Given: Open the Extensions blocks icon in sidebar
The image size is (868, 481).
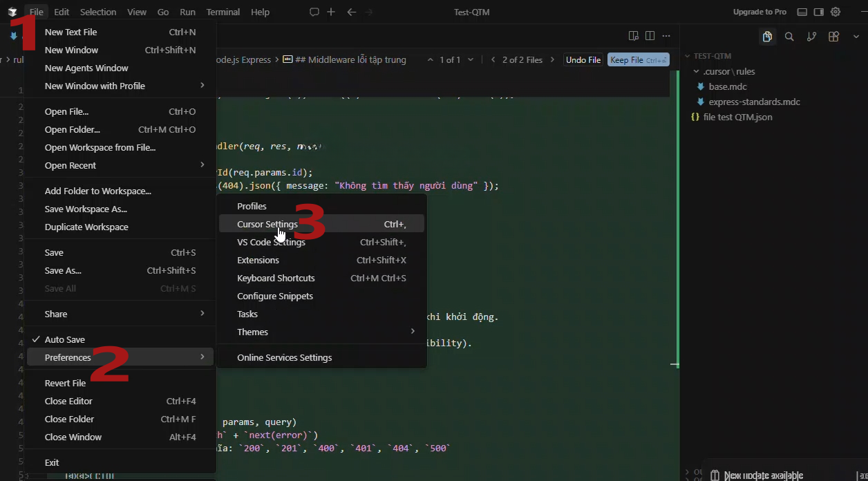Looking at the screenshot, I should tap(834, 37).
